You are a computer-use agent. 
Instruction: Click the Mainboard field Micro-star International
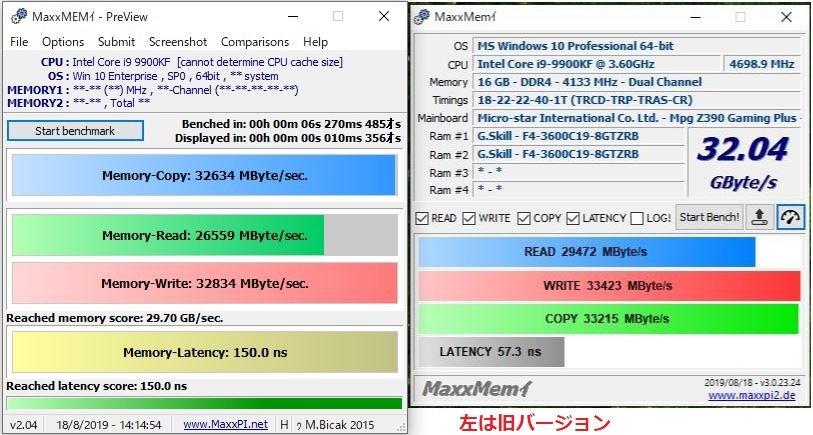click(x=637, y=118)
